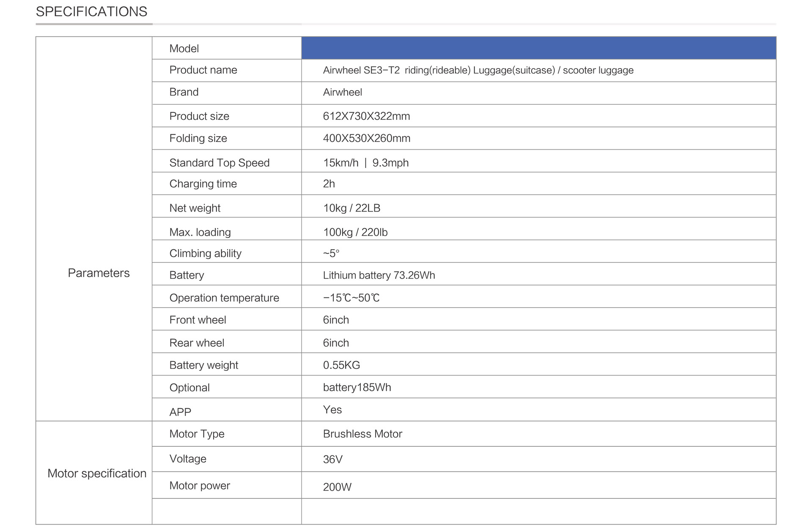Select the Brushless Motor value
Viewport: 812px width, 531px height.
coord(362,434)
